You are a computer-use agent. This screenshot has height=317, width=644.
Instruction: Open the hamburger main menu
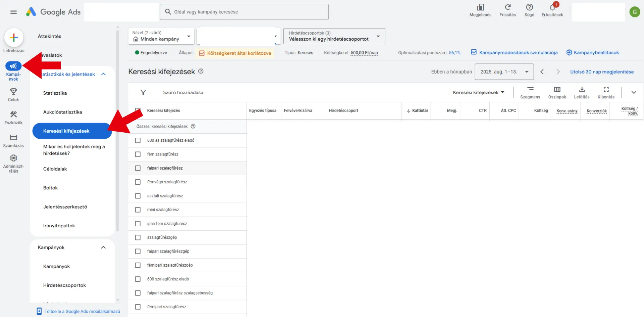(x=13, y=12)
